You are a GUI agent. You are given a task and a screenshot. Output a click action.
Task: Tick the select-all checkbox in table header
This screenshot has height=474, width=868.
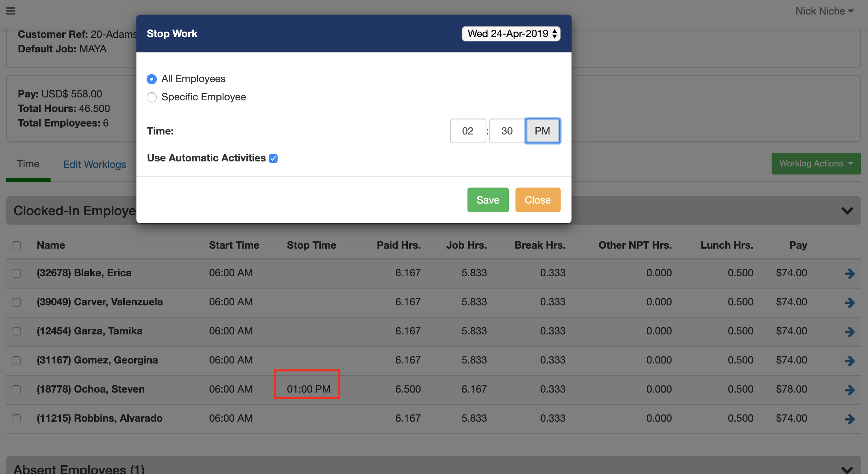(16, 246)
